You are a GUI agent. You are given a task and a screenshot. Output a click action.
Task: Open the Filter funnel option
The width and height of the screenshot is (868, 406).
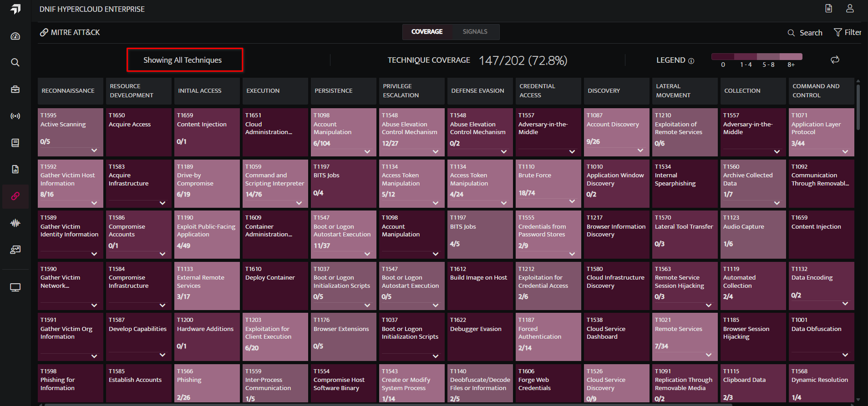(847, 32)
